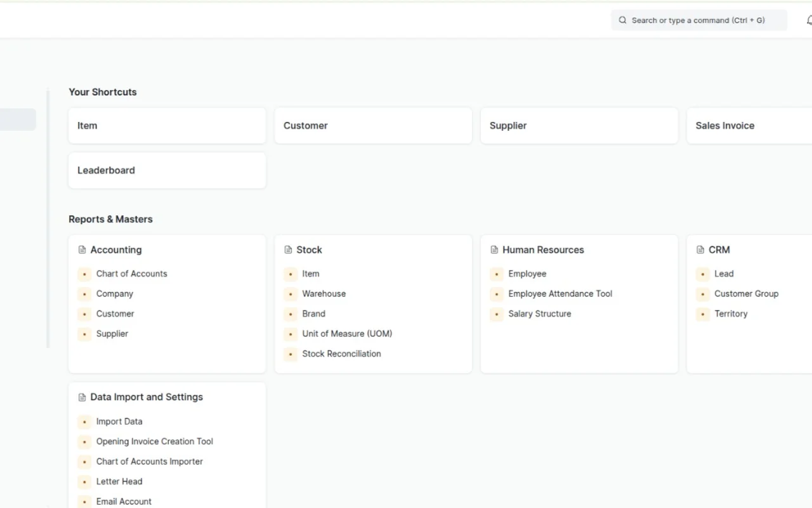Screen dimensions: 812x508
Task: Click the dot icon beside Letter Head
Action: (x=84, y=482)
